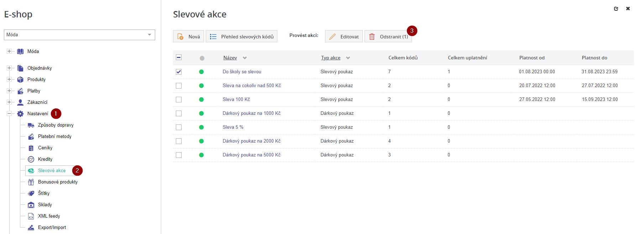Click the Ceníky clipboard icon
Viewport: 644px width, 234px height.
pyautogui.click(x=31, y=148)
